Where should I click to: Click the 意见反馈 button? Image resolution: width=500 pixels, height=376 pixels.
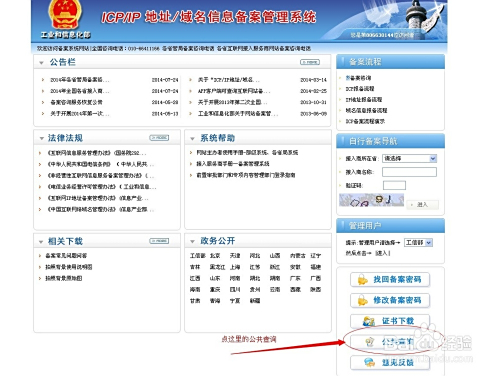click(390, 362)
